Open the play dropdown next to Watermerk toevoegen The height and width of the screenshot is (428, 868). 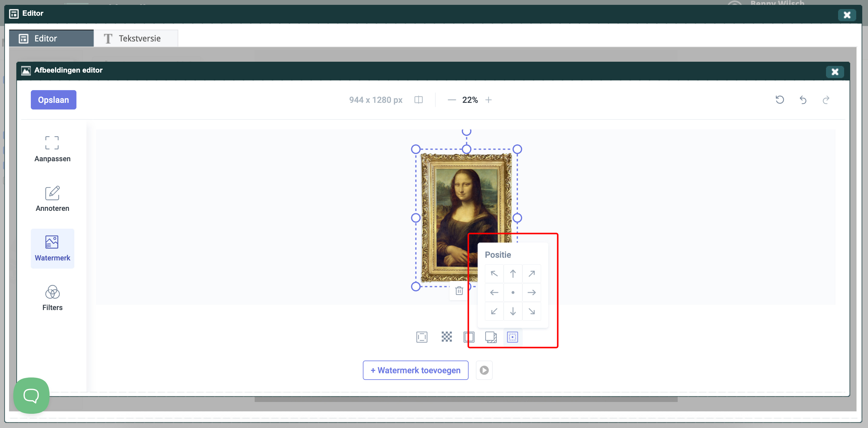[484, 370]
